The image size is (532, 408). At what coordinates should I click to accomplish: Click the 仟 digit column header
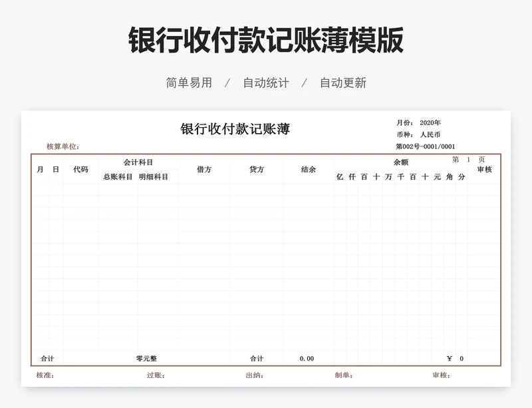coord(352,176)
